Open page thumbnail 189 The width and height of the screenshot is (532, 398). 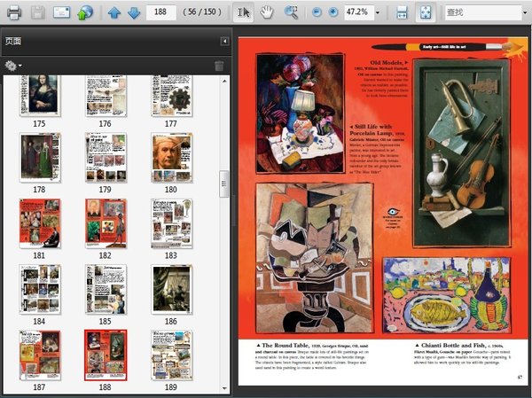coord(172,355)
